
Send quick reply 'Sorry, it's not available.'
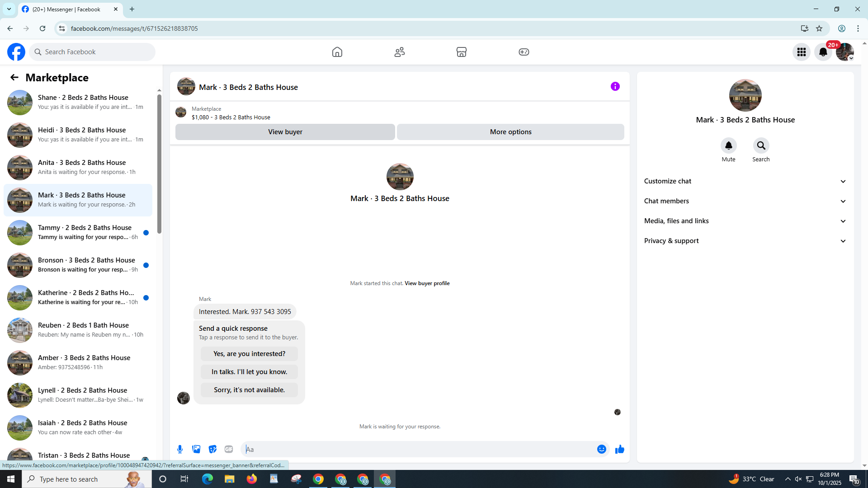coord(250,390)
